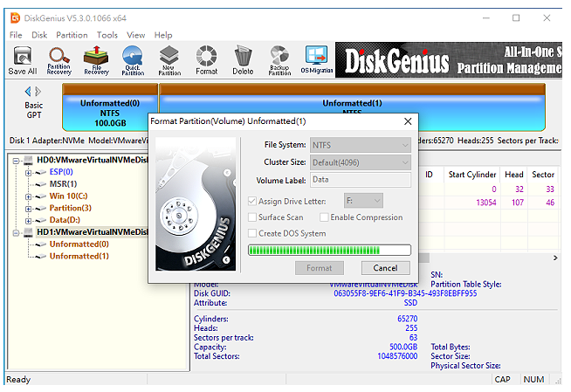Viewport: 571px width, 392px height.
Task: Click the Ready status bar text
Action: pyautogui.click(x=18, y=379)
